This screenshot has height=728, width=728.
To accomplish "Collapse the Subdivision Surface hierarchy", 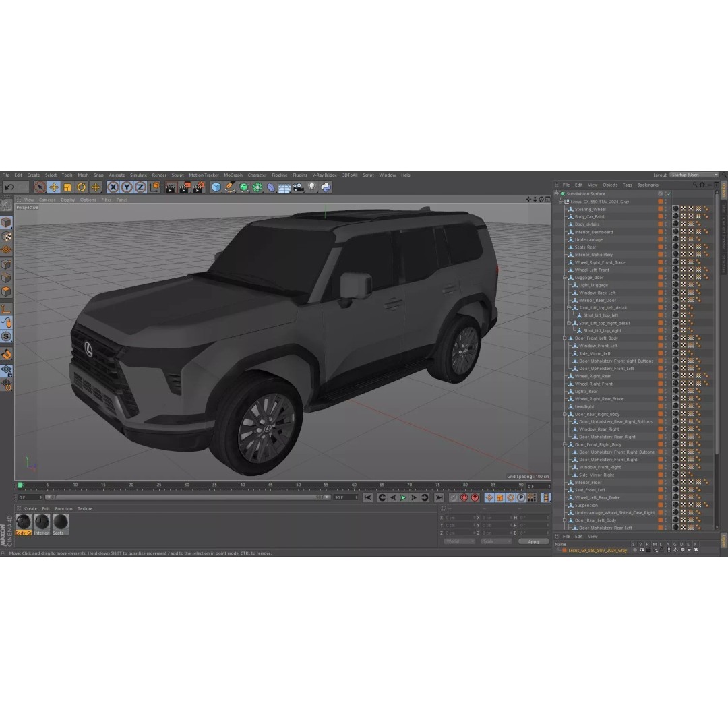I will tap(556, 194).
